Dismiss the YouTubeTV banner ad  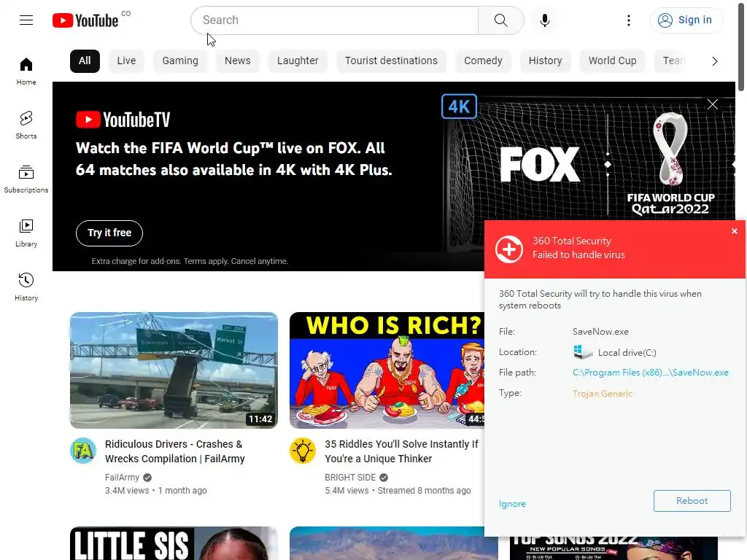coord(712,104)
